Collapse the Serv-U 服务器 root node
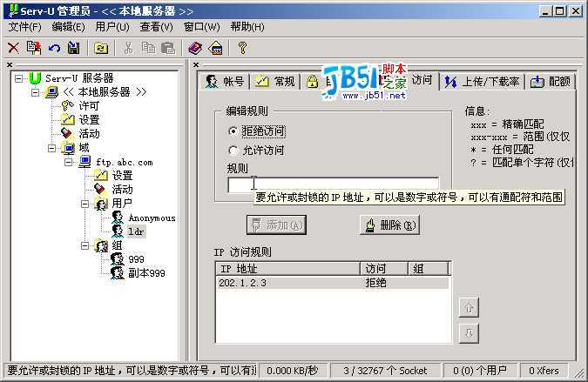 click(18, 78)
